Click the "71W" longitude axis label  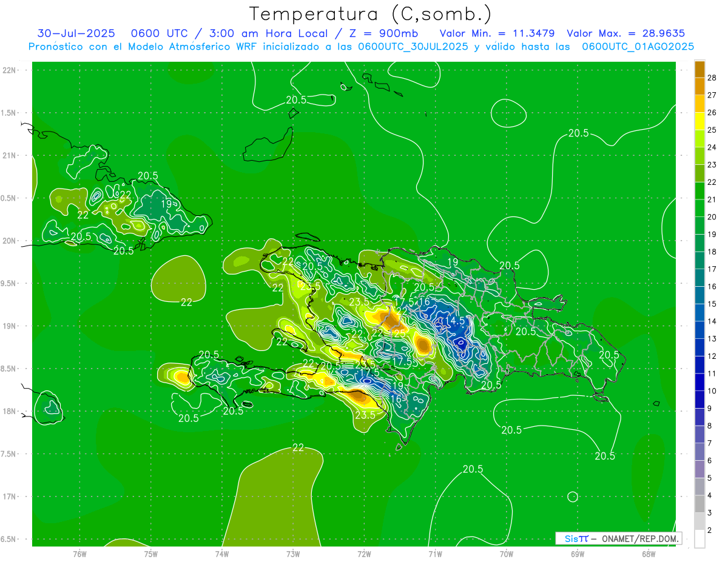[435, 554]
